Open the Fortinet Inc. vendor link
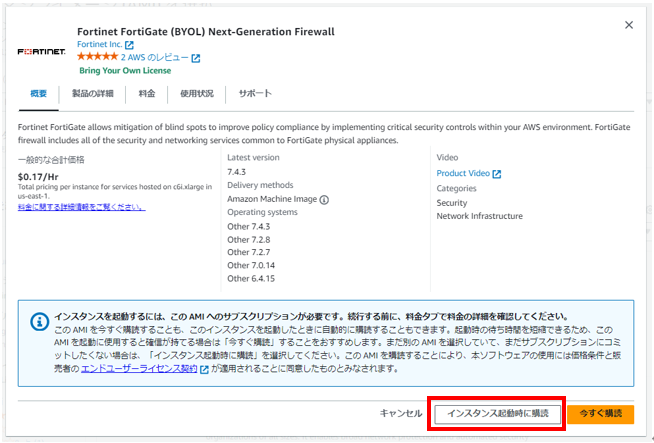The height and width of the screenshot is (443, 654). 100,44
